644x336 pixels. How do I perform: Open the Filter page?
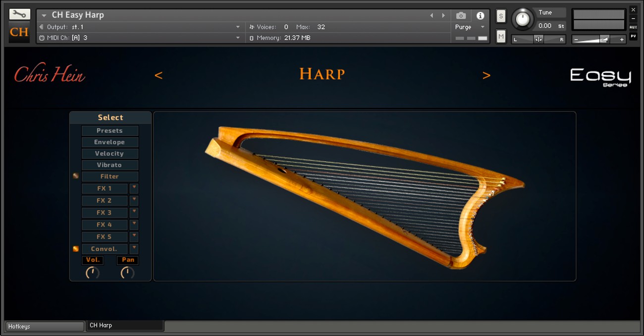click(110, 176)
